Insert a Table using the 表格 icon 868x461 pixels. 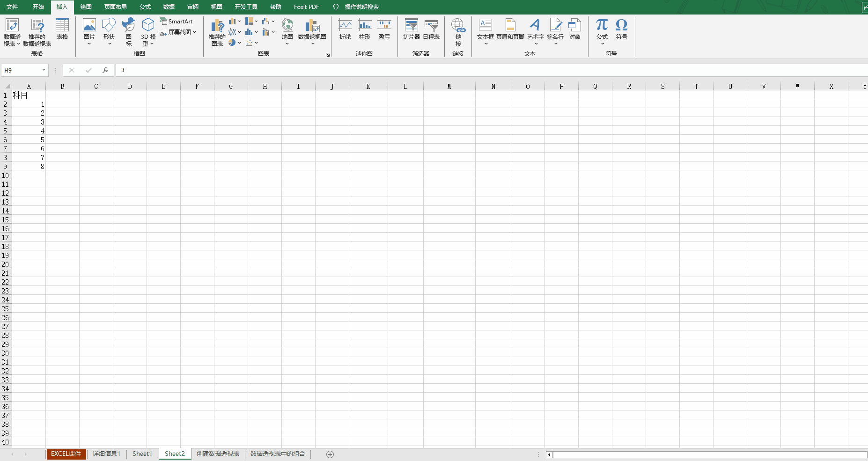point(62,26)
